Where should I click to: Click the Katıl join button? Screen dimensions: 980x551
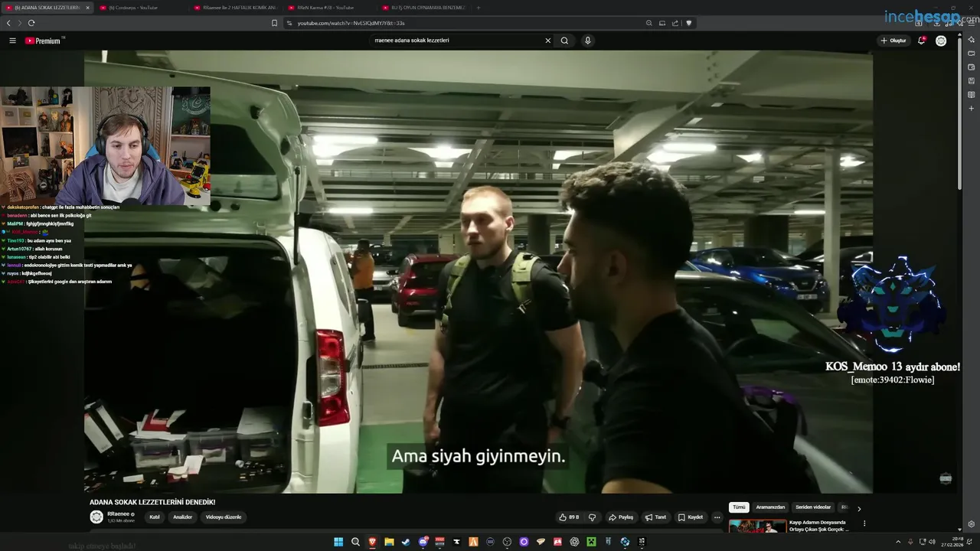[155, 517]
